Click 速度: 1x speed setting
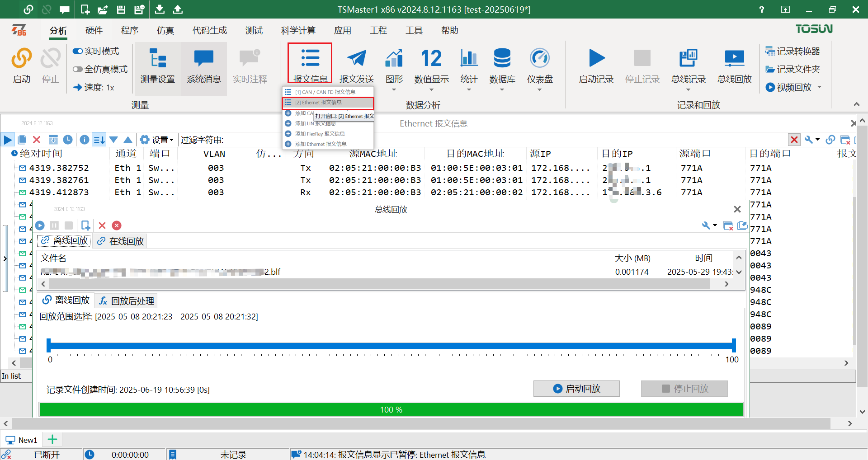This screenshot has width=868, height=460. click(x=94, y=87)
